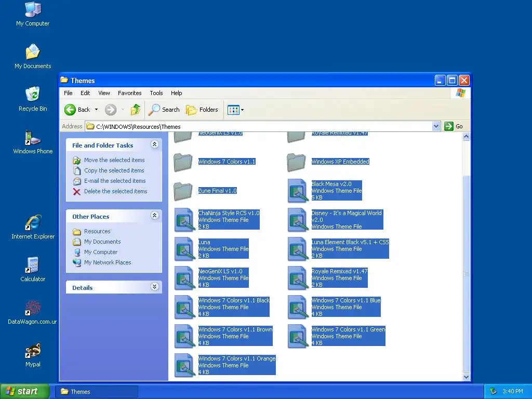Collapse Other Places panel
Screen dimensions: 532x399
coord(155,216)
